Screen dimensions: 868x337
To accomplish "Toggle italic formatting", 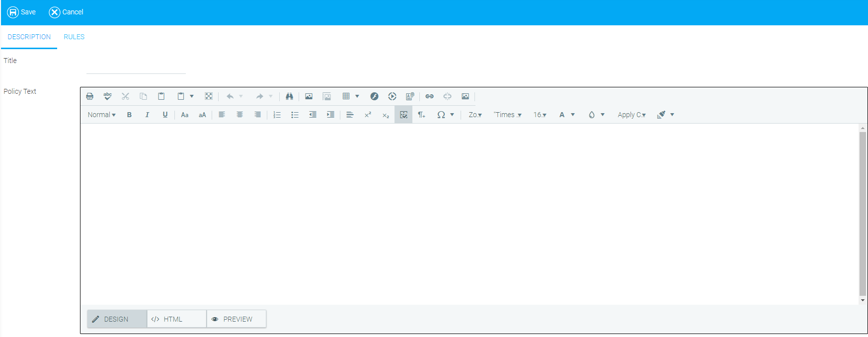I will (x=147, y=115).
